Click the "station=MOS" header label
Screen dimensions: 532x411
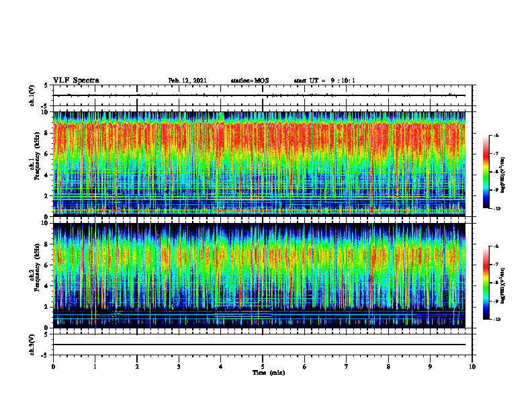click(x=250, y=81)
